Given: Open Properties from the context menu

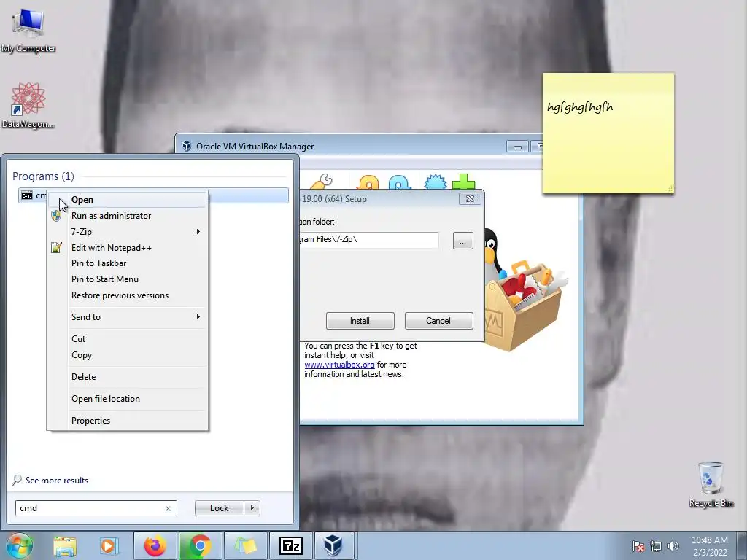Looking at the screenshot, I should pyautogui.click(x=127, y=421).
